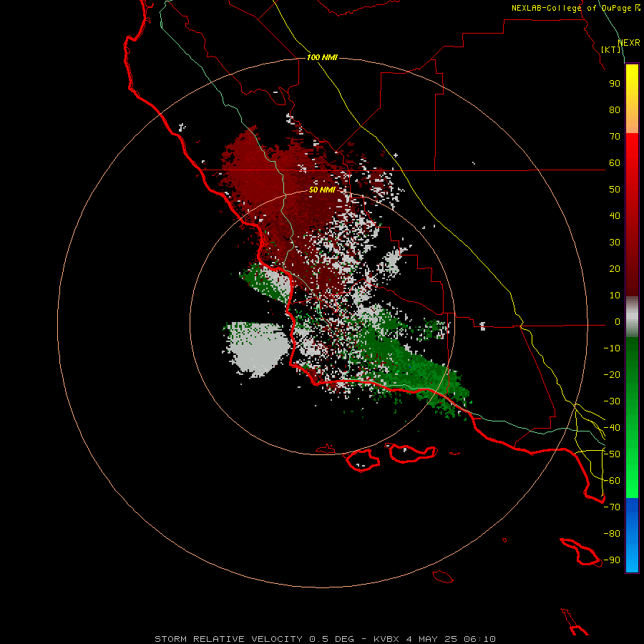The image size is (644, 644).
Task: Click the KVBX station identifier in caption
Action: click(386, 639)
